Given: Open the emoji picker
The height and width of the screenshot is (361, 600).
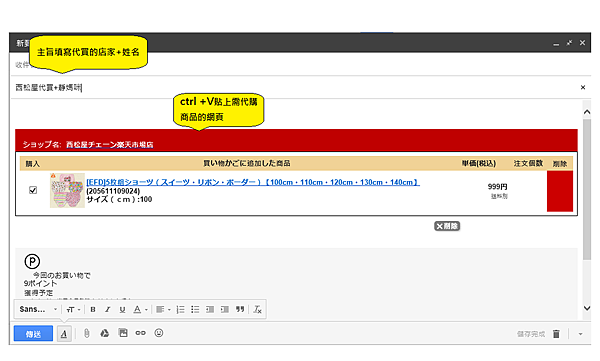Looking at the screenshot, I should pyautogui.click(x=159, y=333).
